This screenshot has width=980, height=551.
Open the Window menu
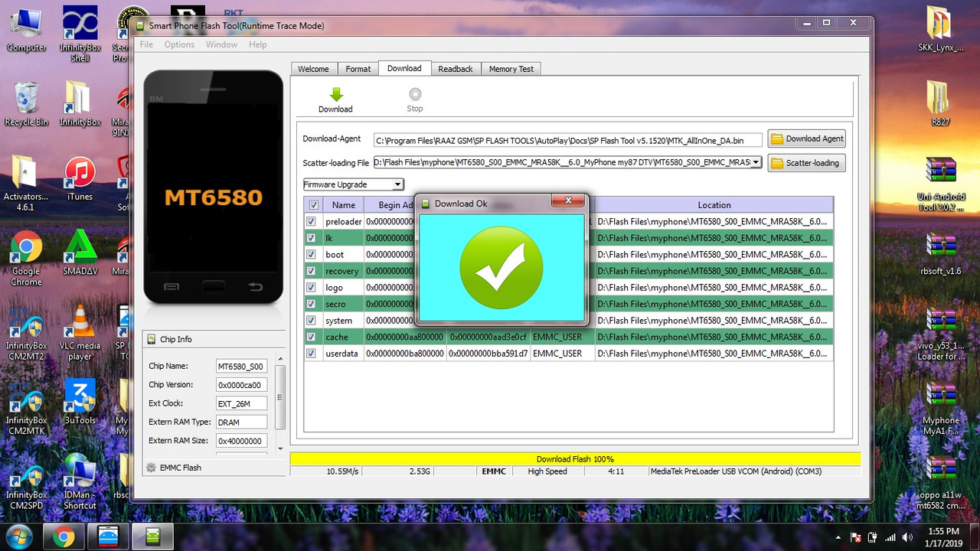221,44
